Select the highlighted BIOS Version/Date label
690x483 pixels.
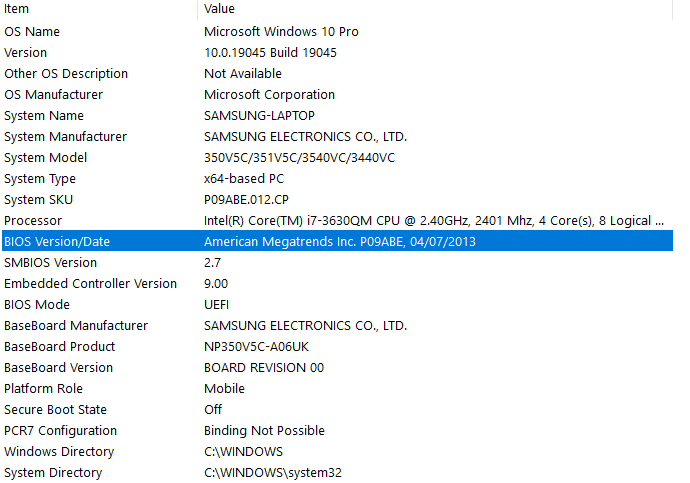point(57,242)
